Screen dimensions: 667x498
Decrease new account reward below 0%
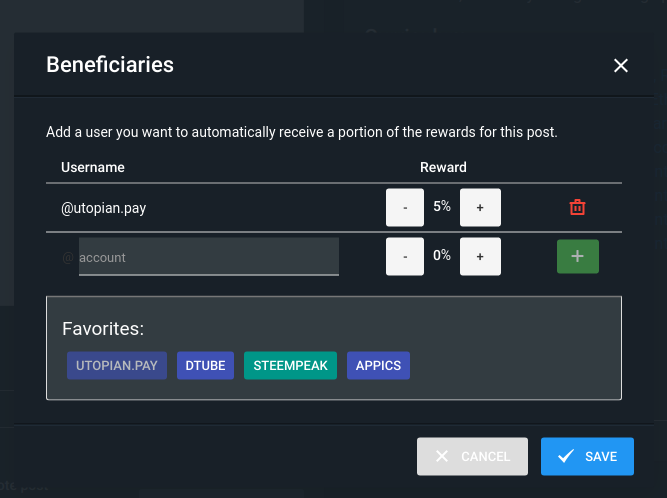coord(405,256)
